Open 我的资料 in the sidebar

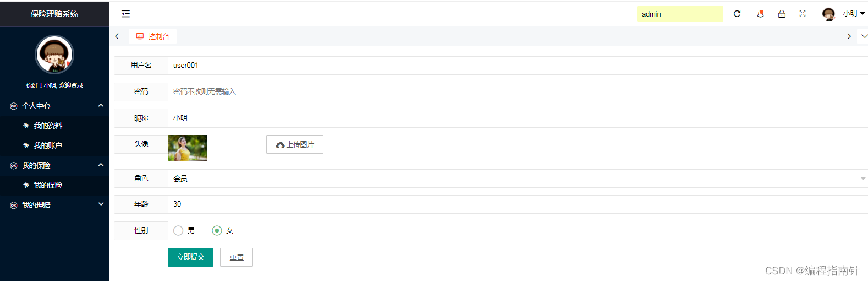(x=48, y=126)
